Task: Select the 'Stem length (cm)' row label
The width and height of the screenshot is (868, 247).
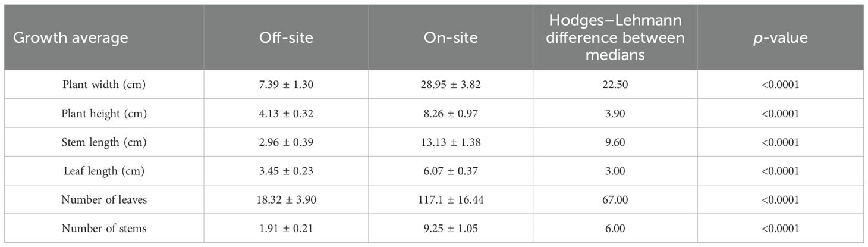Action: tap(104, 142)
